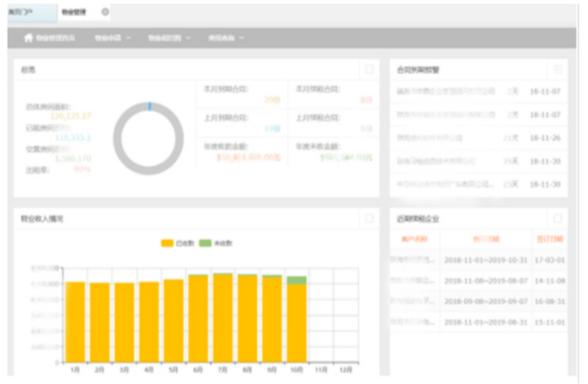Screen dimensions: 588x384
Task: Expand the middle dropdown menu in the gray navigation bar
Action: (x=169, y=38)
